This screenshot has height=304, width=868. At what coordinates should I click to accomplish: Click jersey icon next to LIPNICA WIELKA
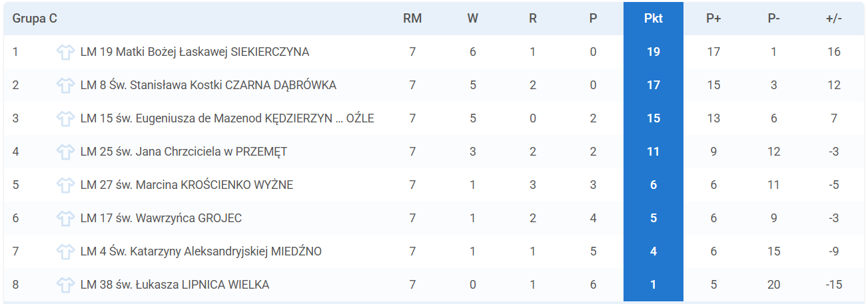point(65,285)
